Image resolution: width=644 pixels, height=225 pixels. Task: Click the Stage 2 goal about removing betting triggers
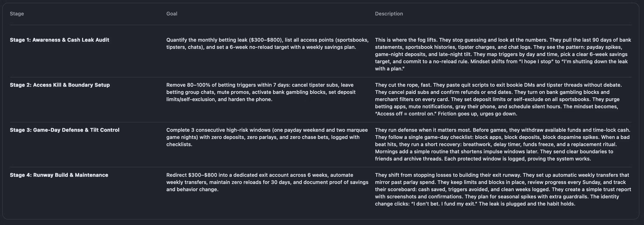click(x=261, y=92)
